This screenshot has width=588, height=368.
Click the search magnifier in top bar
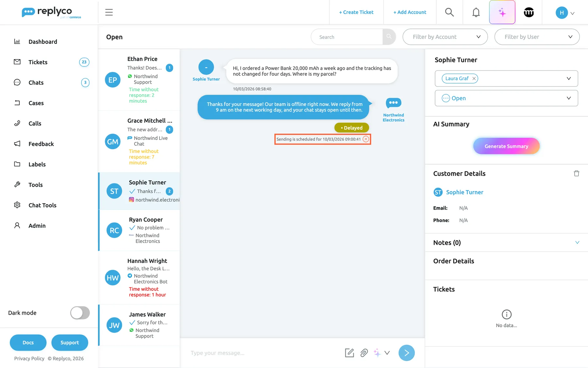click(x=449, y=12)
